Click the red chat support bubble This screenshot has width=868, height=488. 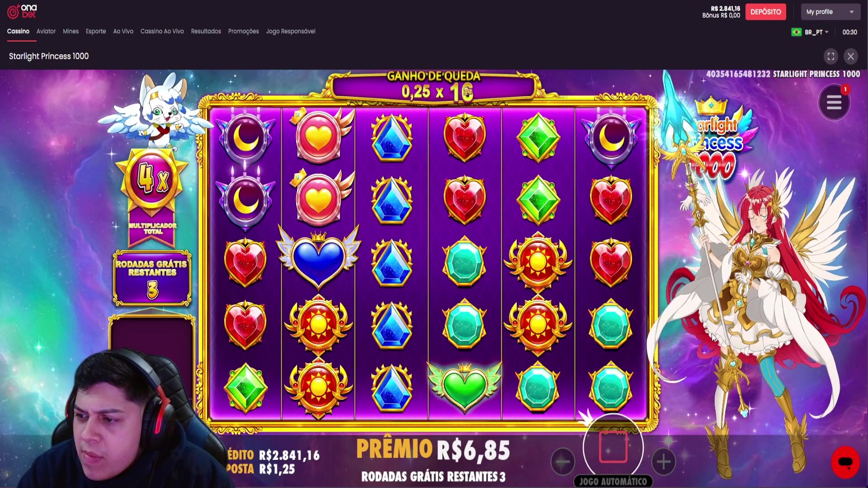click(845, 462)
